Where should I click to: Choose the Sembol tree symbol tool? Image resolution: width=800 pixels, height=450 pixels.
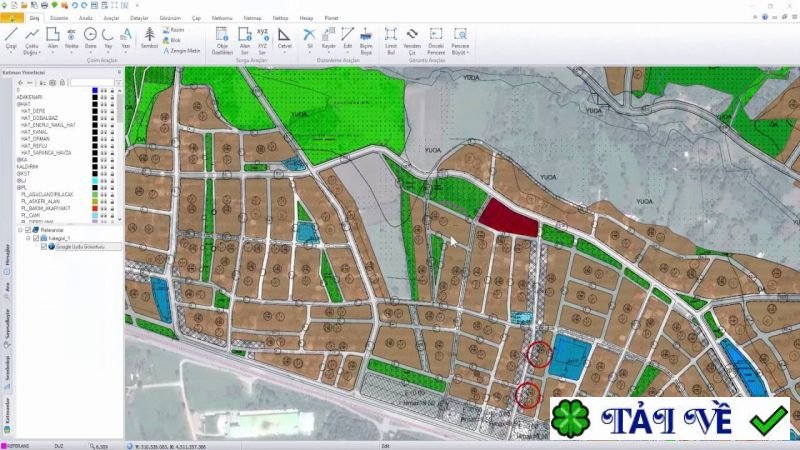click(x=149, y=38)
